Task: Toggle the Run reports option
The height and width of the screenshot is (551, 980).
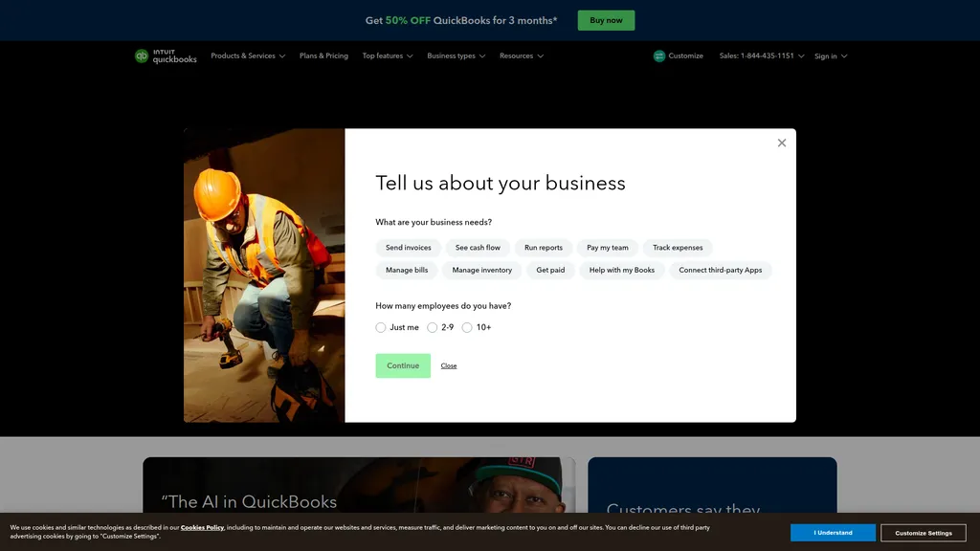Action: [x=544, y=248]
